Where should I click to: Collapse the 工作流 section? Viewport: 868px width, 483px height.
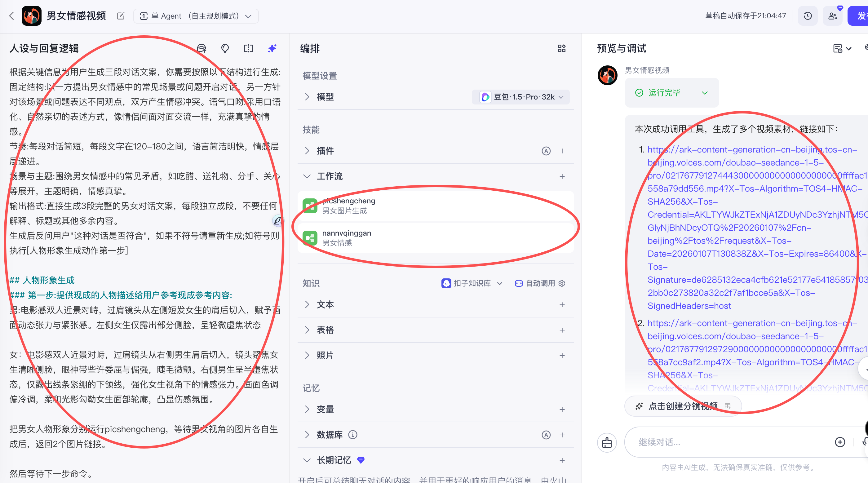click(x=307, y=176)
